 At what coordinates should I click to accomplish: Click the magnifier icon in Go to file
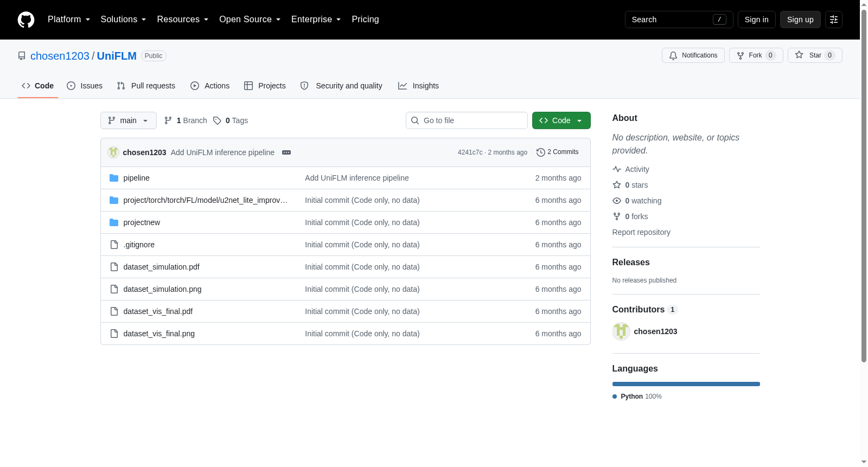pyautogui.click(x=415, y=120)
